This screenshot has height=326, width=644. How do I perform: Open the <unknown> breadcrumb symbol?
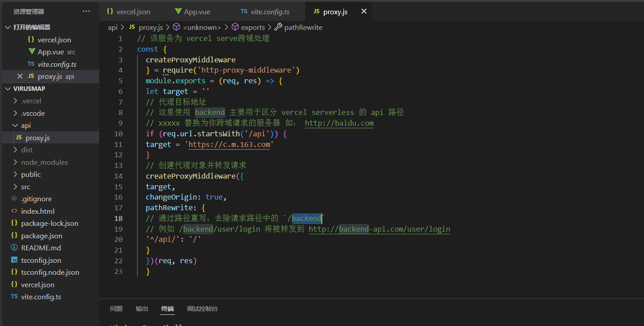pyautogui.click(x=202, y=28)
